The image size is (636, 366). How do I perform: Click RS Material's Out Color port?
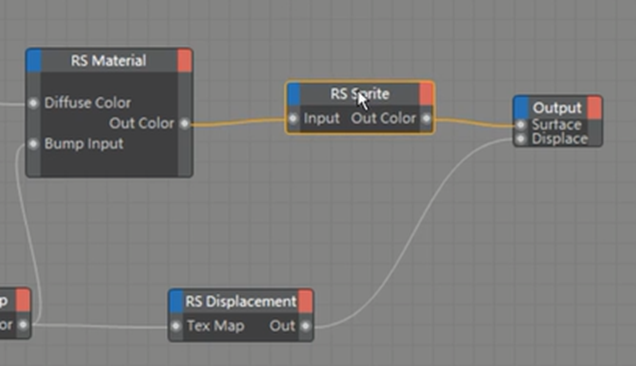point(185,123)
